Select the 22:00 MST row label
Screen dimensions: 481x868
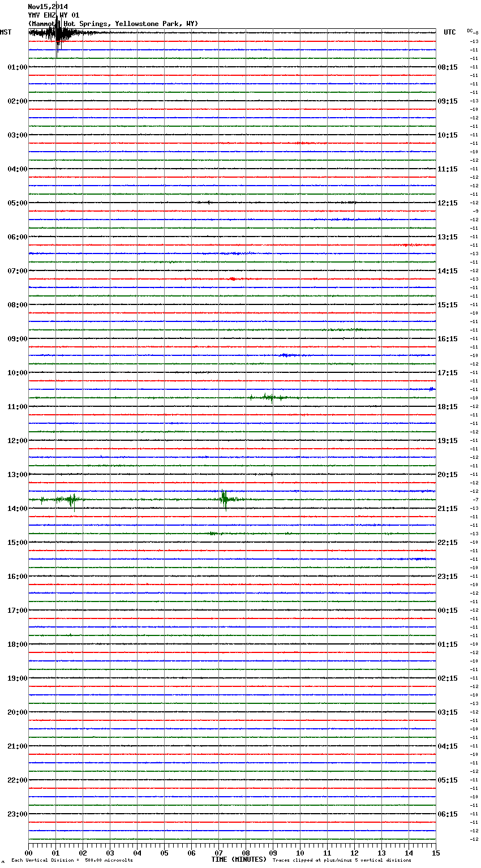[18, 780]
